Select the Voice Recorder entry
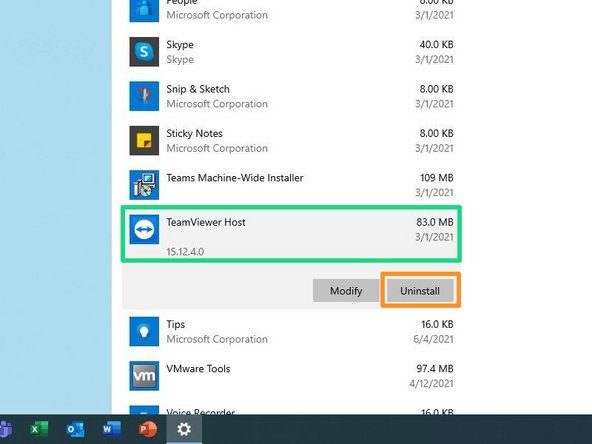Viewport: 592px width, 444px height. tap(291, 410)
